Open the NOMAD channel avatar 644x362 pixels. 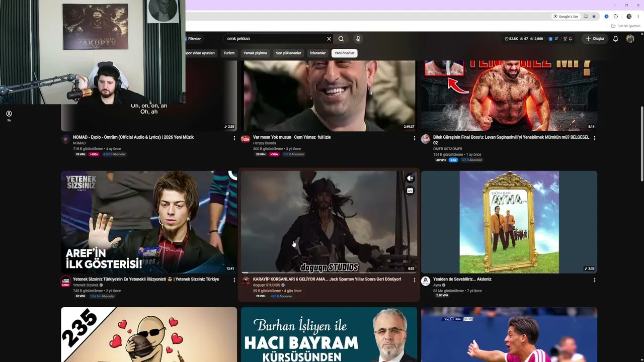pos(65,139)
